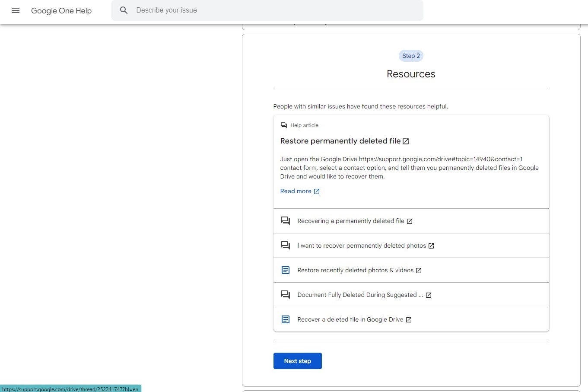Click external icon after Recover a deleted file in Google Drive
The width and height of the screenshot is (588, 392).
click(409, 320)
